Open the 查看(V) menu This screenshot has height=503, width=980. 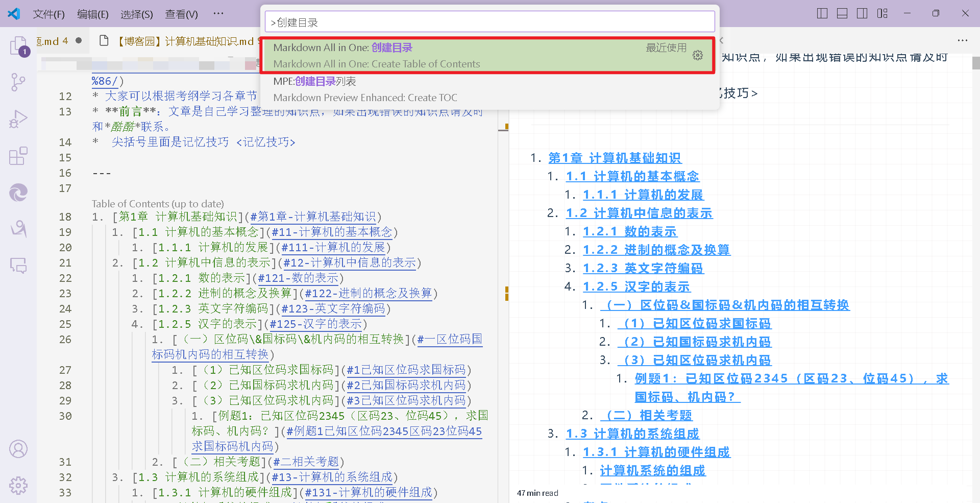(x=181, y=14)
